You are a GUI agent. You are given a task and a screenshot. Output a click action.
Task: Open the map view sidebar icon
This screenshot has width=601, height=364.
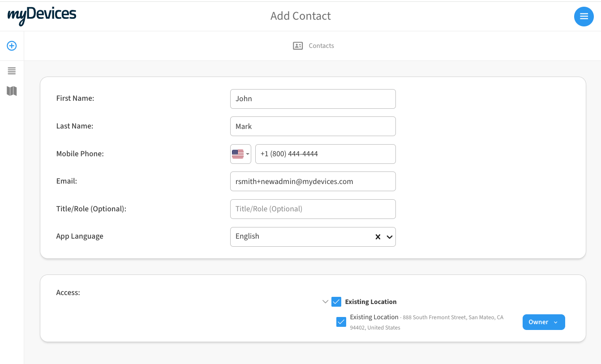coord(12,91)
